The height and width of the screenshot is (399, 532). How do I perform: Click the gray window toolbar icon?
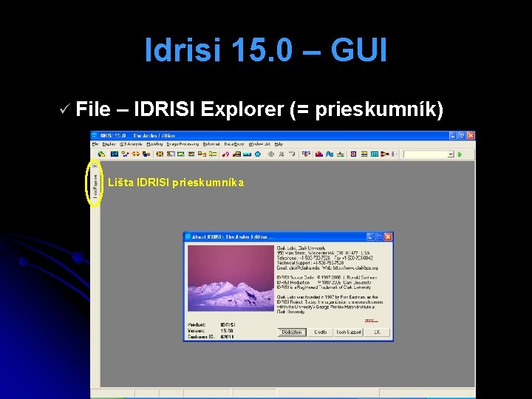click(171, 154)
